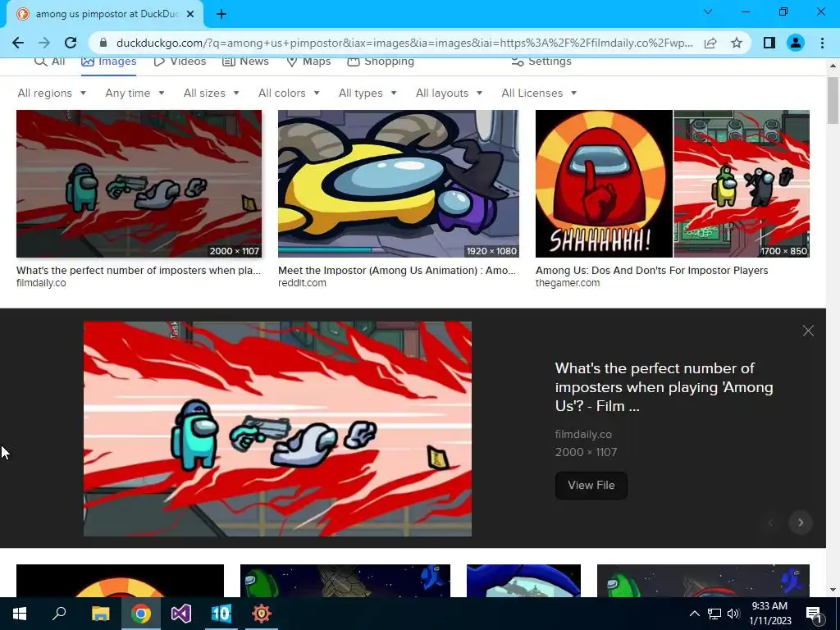840x630 pixels.
Task: Select the SHHHHHHH thegamer thumbnail
Action: pyautogui.click(x=673, y=184)
